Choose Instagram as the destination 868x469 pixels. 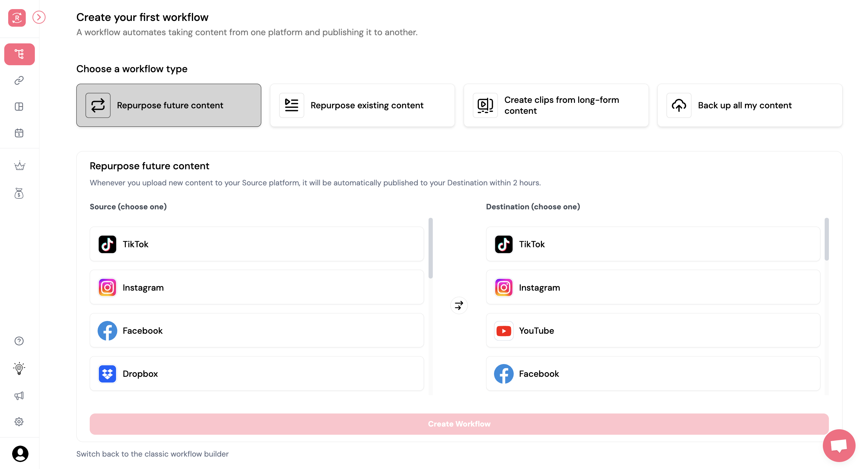point(653,287)
